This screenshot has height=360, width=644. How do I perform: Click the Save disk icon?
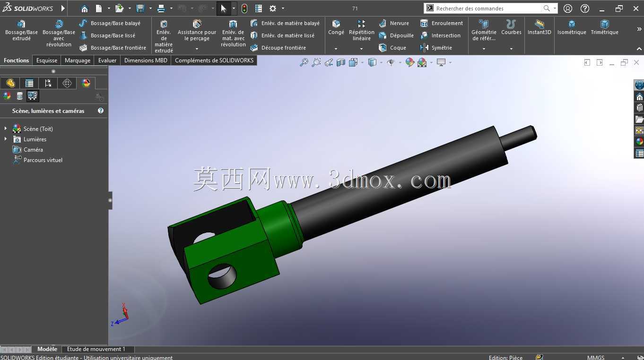point(140,9)
